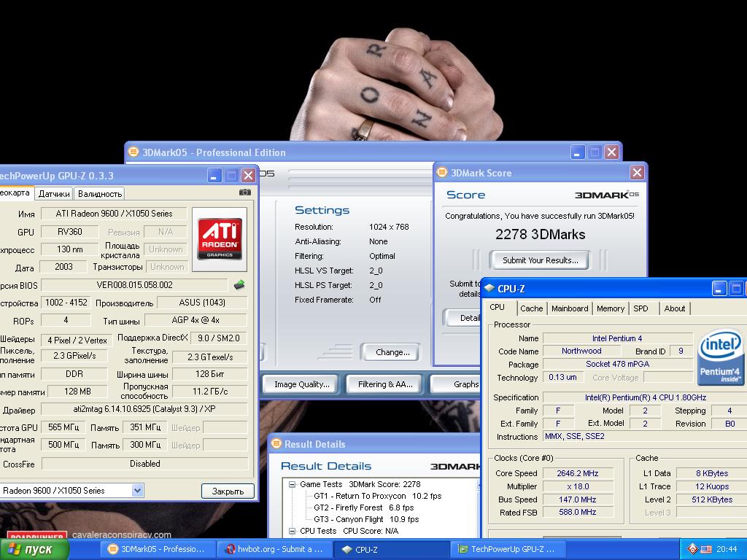This screenshot has width=747, height=560.
Task: Click the Image Quality... button
Action: (x=301, y=385)
